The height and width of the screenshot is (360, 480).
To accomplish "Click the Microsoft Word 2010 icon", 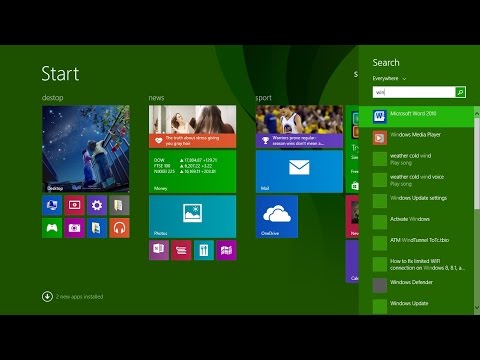I will (x=380, y=117).
